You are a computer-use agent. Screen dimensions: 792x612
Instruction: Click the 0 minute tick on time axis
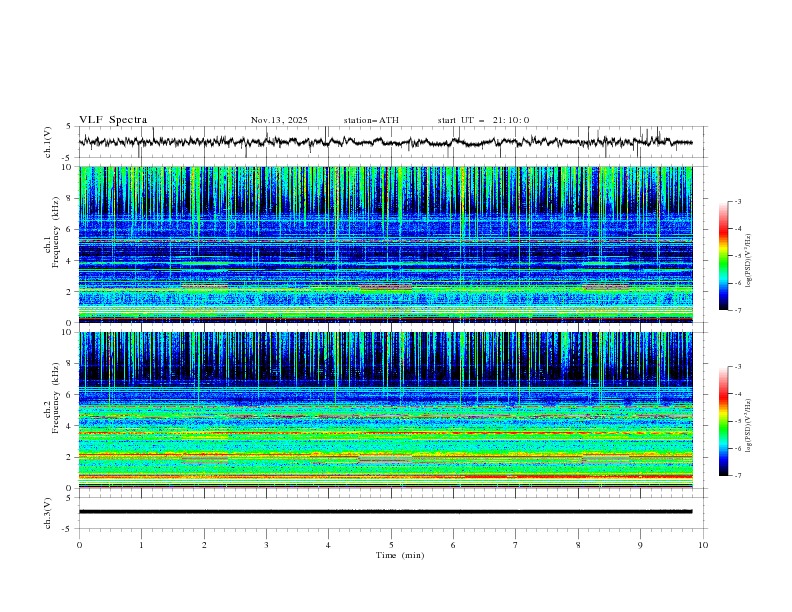[x=79, y=545]
